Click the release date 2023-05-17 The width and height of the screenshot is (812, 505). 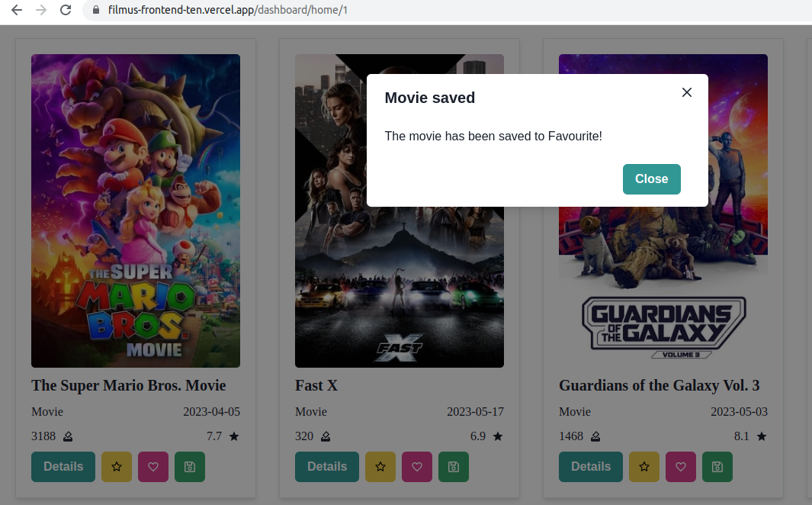point(476,412)
